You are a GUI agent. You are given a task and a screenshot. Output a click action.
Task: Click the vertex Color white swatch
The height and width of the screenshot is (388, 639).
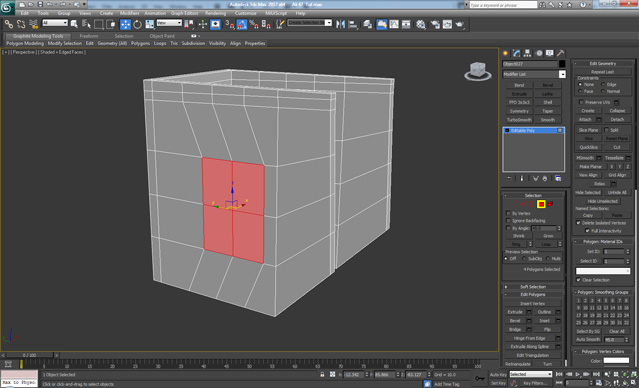coord(616,360)
